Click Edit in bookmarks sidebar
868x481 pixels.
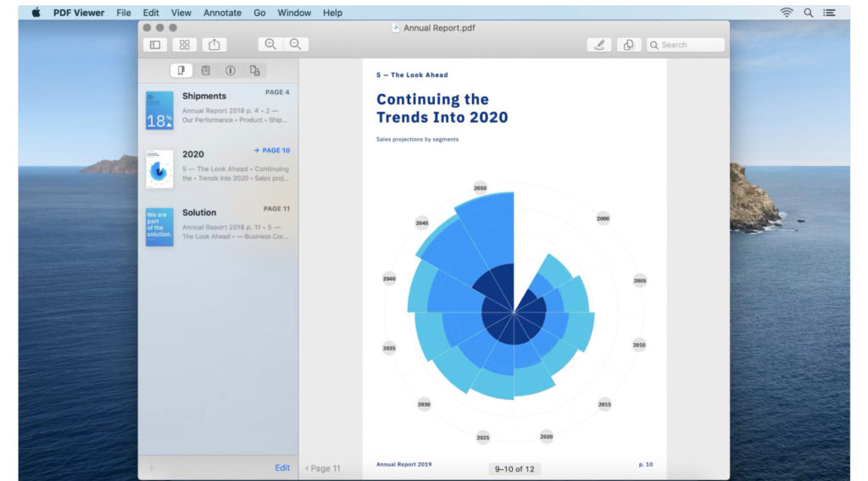(x=282, y=467)
